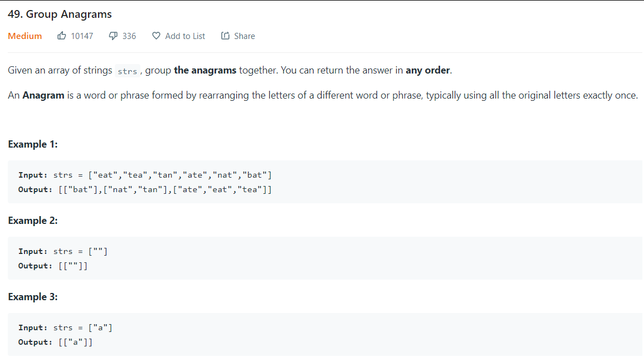Click the Share text label

click(x=245, y=36)
